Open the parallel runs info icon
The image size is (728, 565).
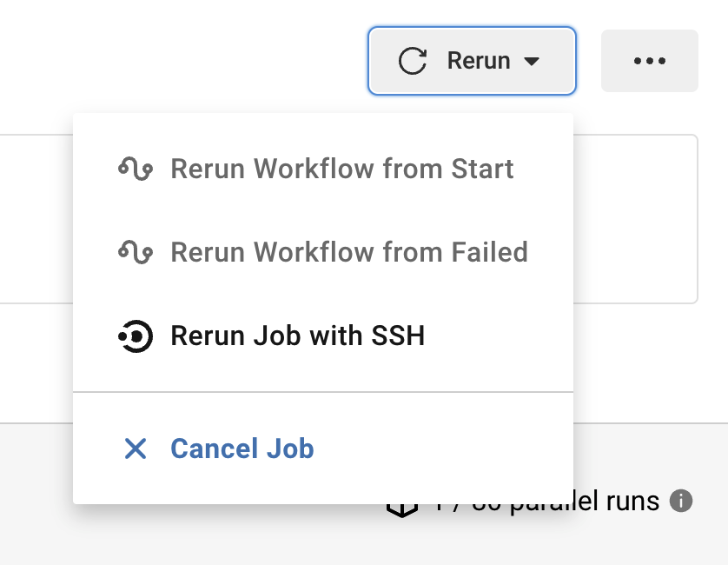pos(682,501)
